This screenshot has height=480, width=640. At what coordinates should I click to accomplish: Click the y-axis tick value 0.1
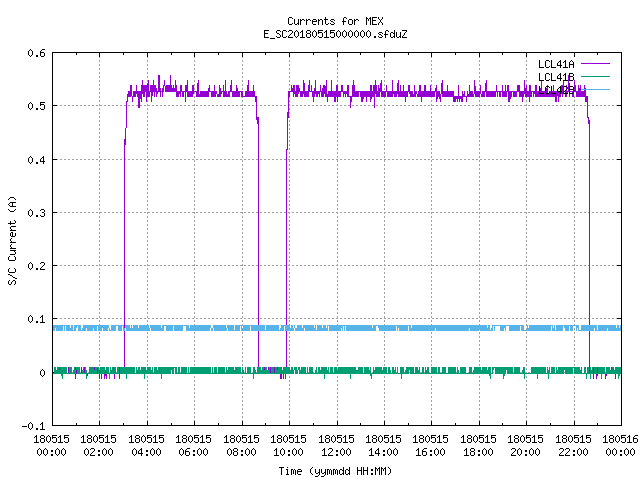(x=36, y=319)
